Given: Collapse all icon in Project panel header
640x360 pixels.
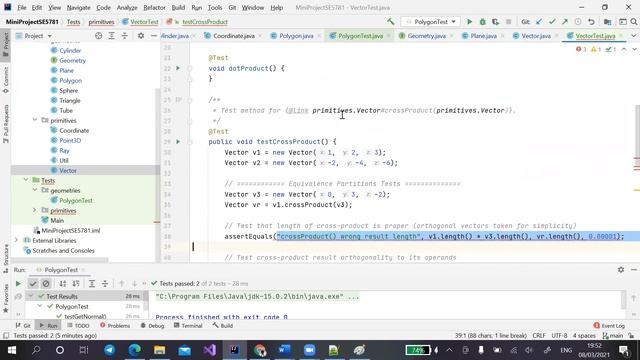Looking at the screenshot, I should pyautogui.click(x=124, y=36).
